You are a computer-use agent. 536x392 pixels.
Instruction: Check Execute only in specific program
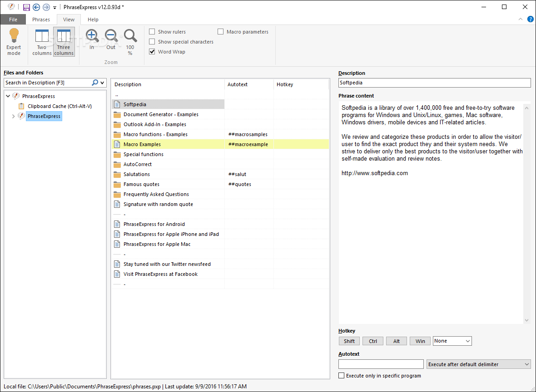[x=341, y=376]
